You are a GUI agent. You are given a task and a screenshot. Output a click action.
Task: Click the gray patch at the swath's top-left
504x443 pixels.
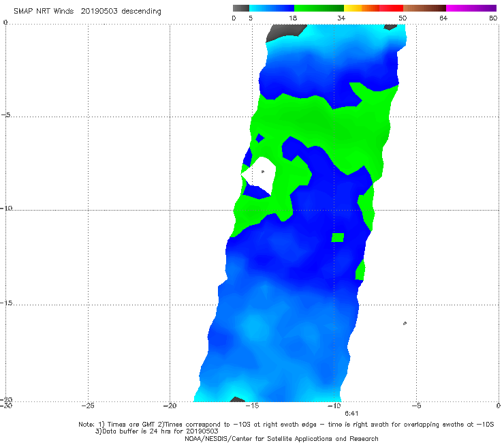pos(285,31)
